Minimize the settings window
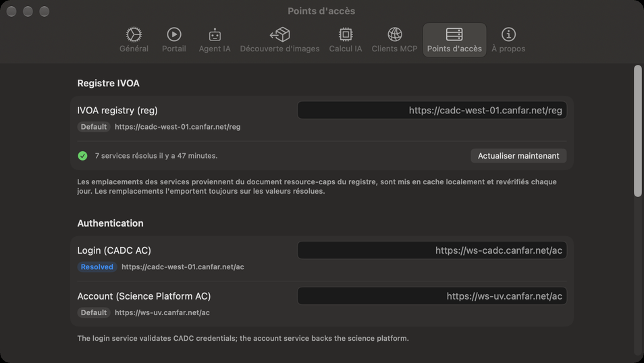644x363 pixels. click(x=28, y=11)
